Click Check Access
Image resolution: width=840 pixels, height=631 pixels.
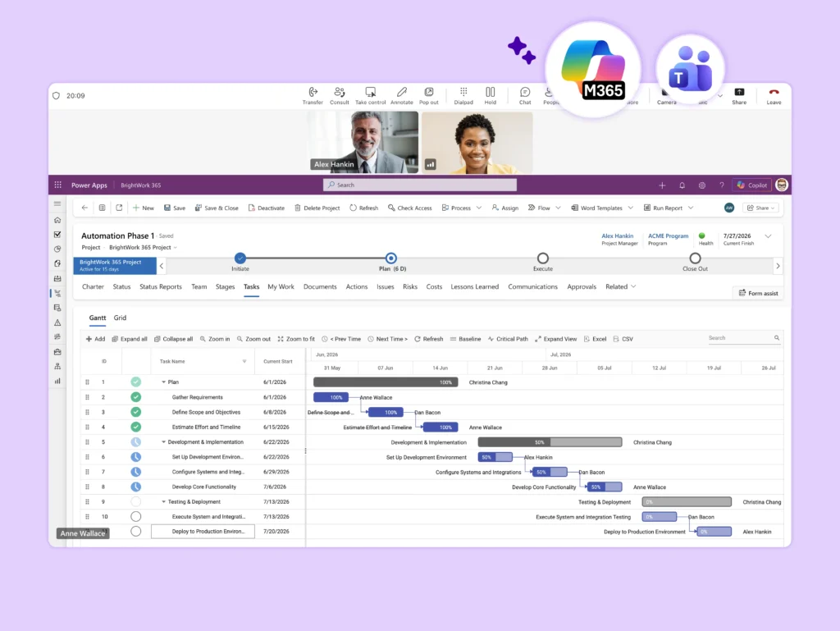click(x=410, y=208)
